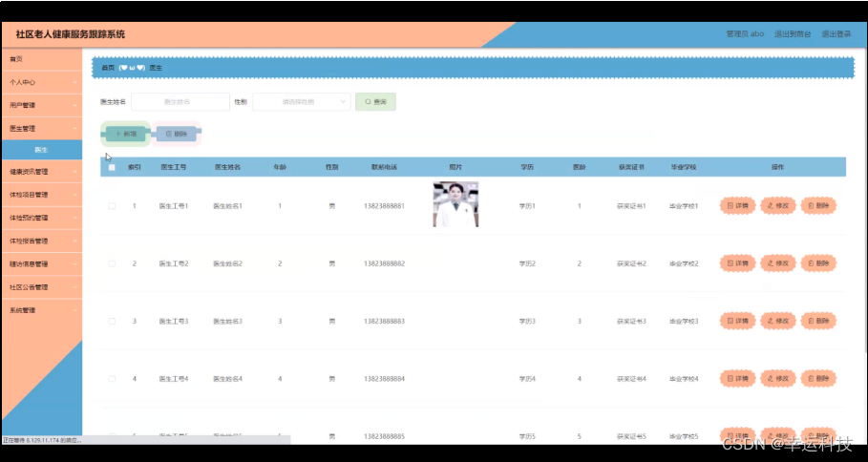868x462 pixels.
Task: Click 修改 for 医生姓名1
Action: [778, 206]
